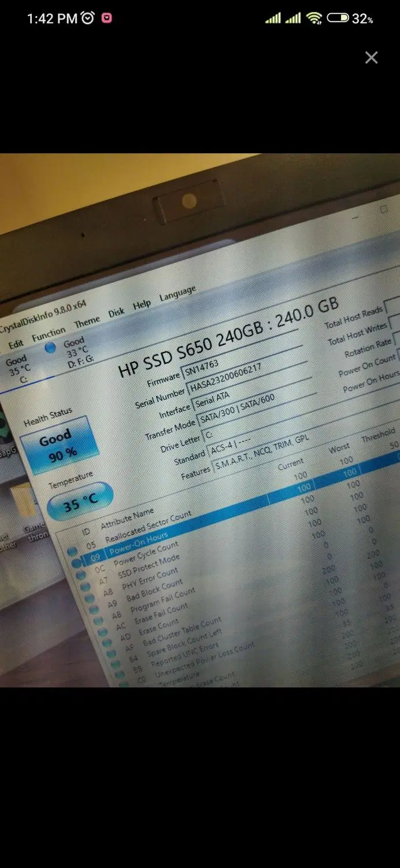400x868 pixels.
Task: Click the Current column header
Action: pos(291,464)
